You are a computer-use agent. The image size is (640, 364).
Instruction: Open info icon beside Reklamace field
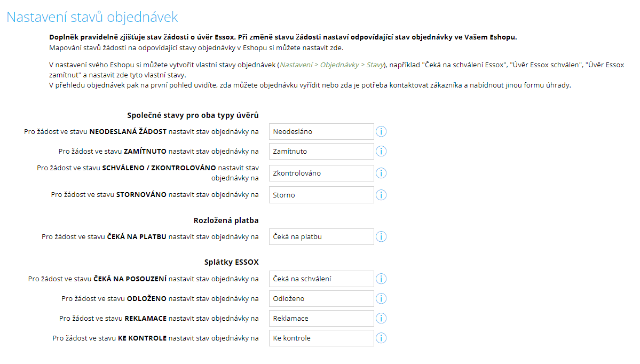point(381,318)
